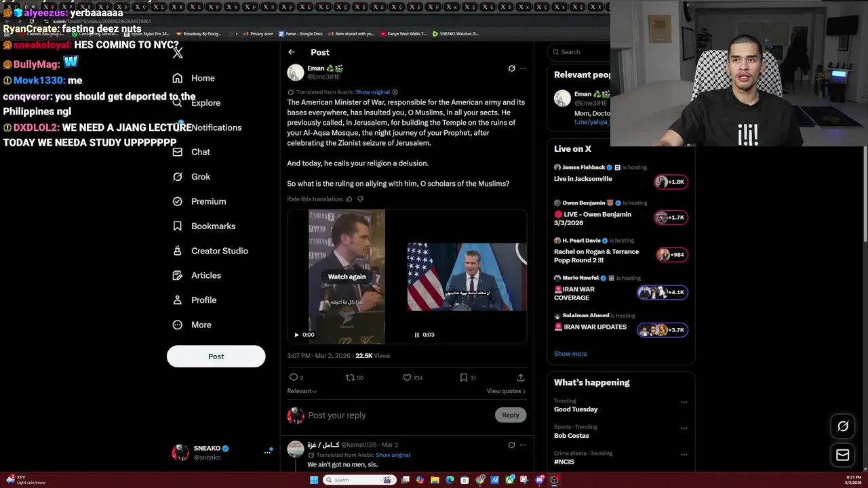Viewport: 868px width, 488px height.
Task: Click the X logo in the sidebar
Action: click(x=178, y=53)
